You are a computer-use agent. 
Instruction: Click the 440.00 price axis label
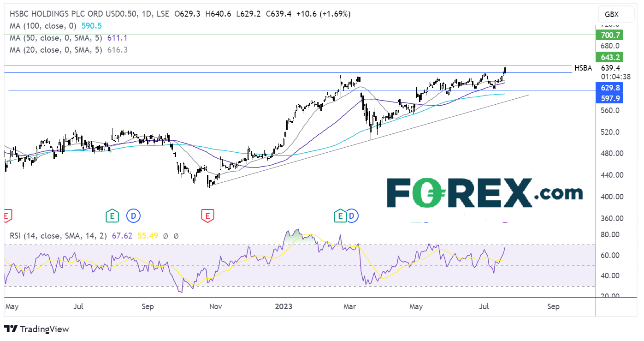612,175
